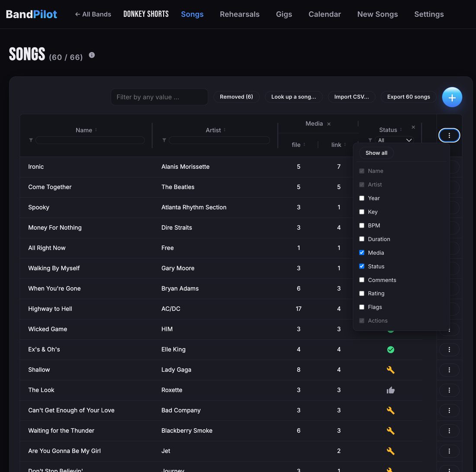This screenshot has width=476, height=472.
Task: Click the Artist column filter funnel icon
Action: click(164, 140)
